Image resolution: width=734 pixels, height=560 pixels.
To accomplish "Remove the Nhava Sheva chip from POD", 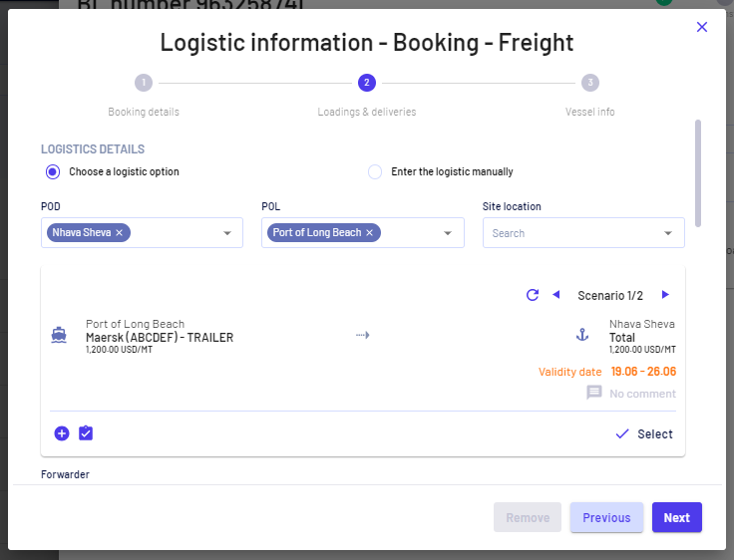I will coord(120,232).
